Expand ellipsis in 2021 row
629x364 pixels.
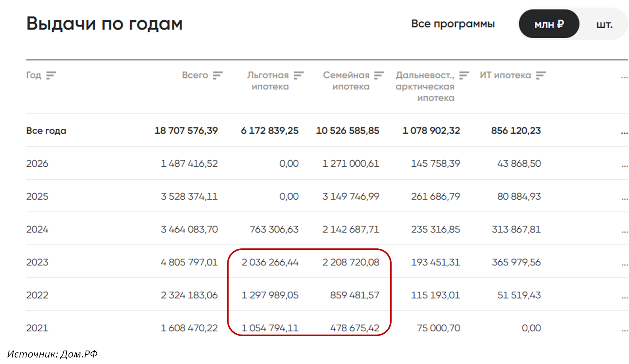(x=624, y=331)
